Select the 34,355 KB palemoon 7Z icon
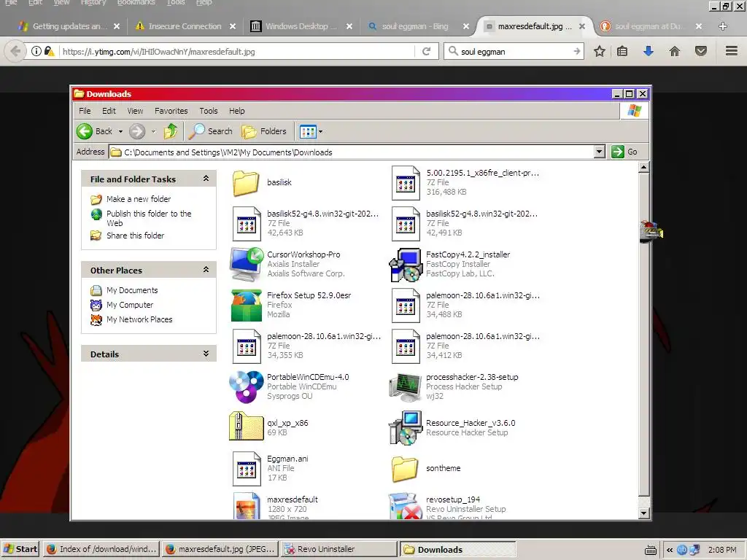Screen dimensions: 747x560 click(x=247, y=346)
